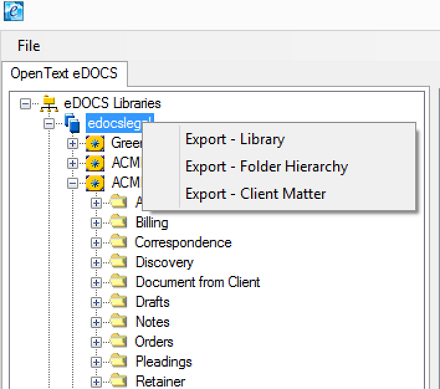Click the first ACM star icon
This screenshot has width=440, height=389.
click(x=95, y=163)
